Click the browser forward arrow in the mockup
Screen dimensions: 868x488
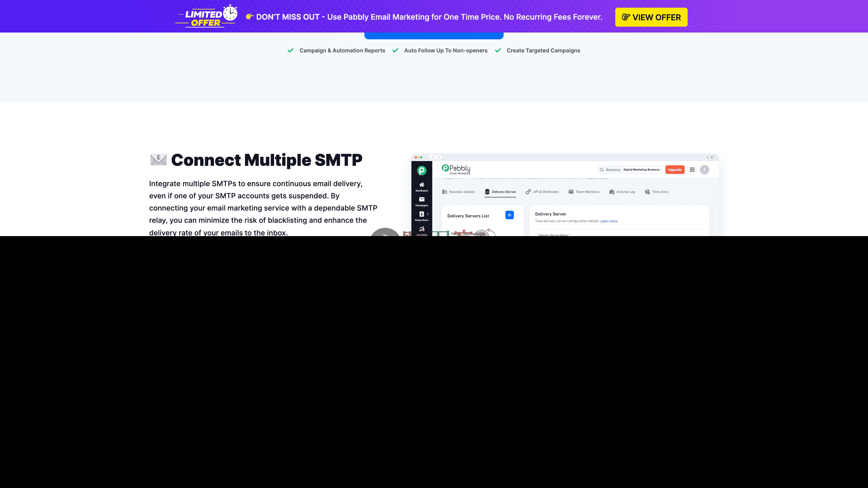(439, 157)
